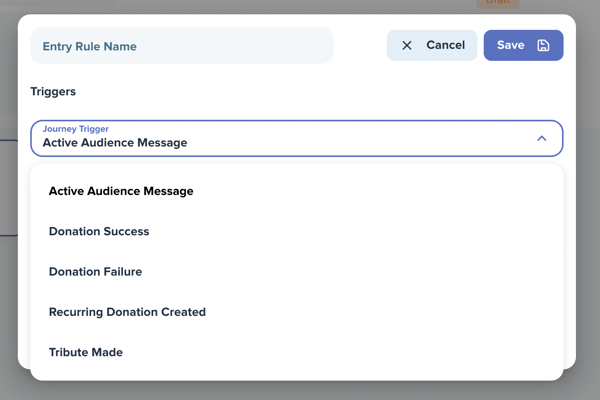This screenshot has width=600, height=400.
Task: Save the entry rule
Action: [x=523, y=46]
